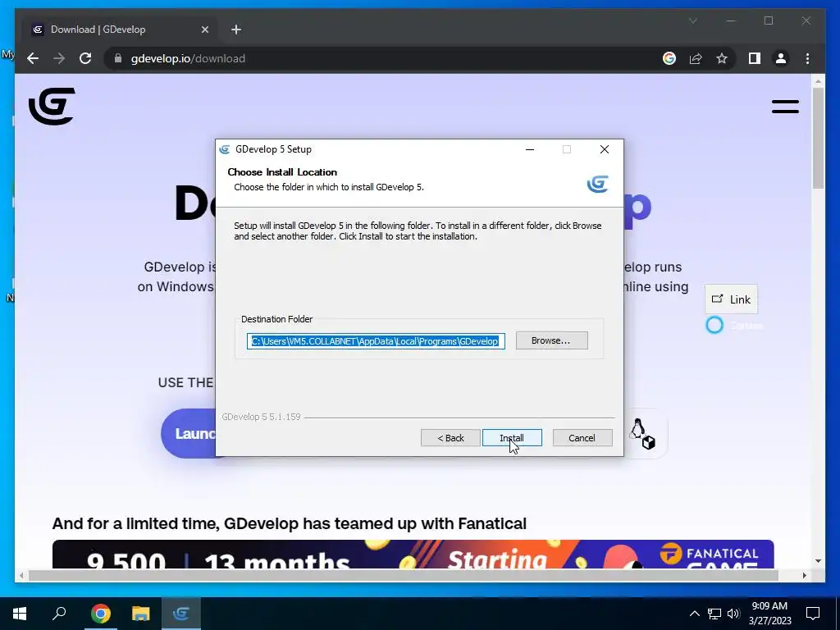Toggle Chrome side panel icon

pyautogui.click(x=755, y=58)
